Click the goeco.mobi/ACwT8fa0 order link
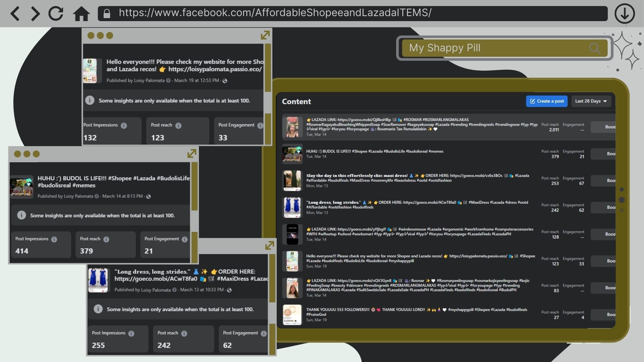Image resolution: width=644 pixels, height=362 pixels. tap(156, 279)
